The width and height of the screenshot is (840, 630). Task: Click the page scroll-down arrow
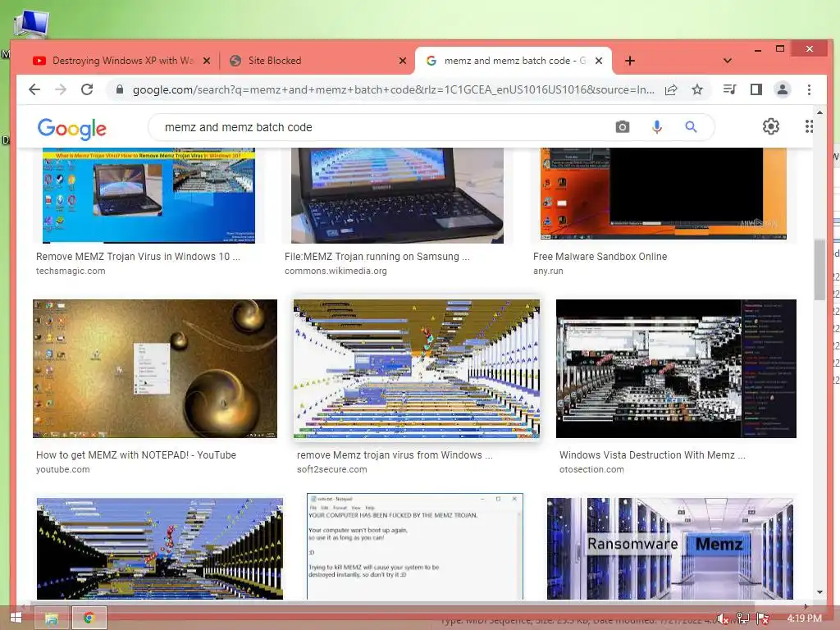click(x=819, y=592)
